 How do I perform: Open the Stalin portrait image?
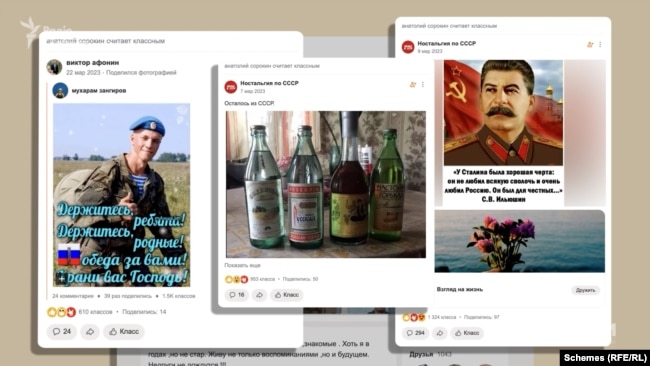click(x=503, y=133)
